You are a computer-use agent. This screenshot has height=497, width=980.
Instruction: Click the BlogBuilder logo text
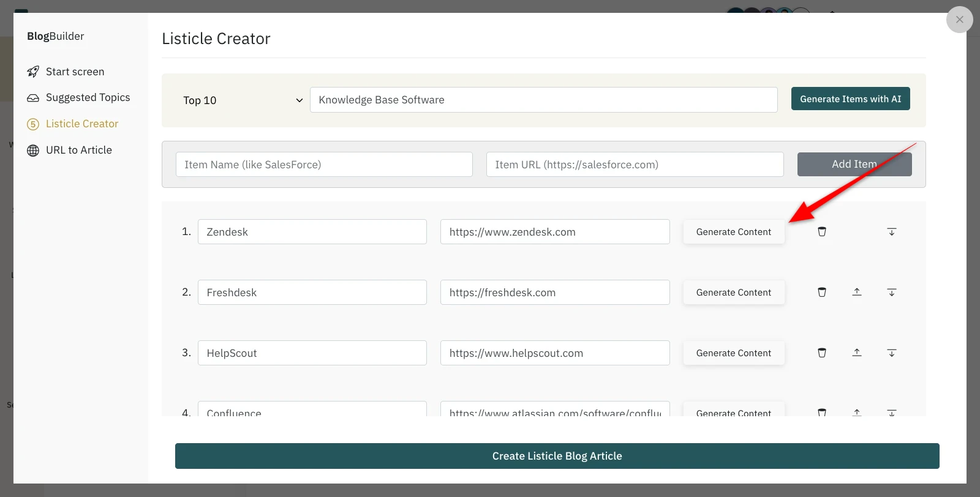pos(56,36)
